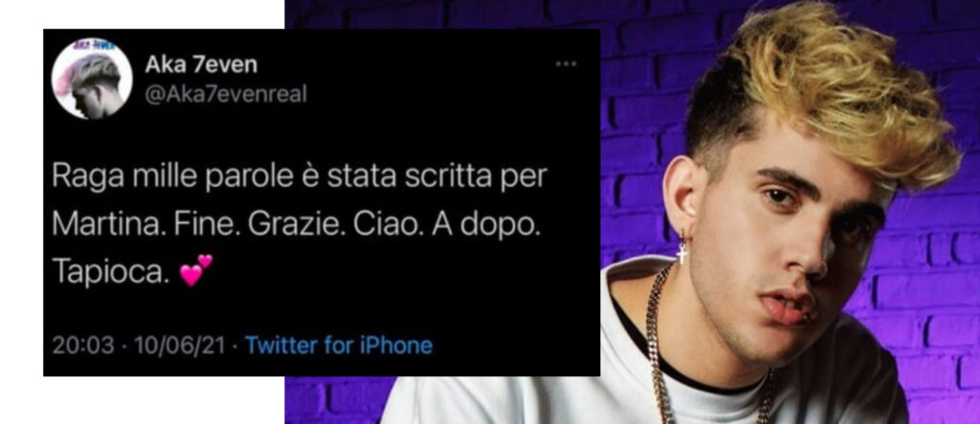This screenshot has height=424, width=980.
Task: Open the @Aka7evenreal handle
Action: [x=226, y=95]
